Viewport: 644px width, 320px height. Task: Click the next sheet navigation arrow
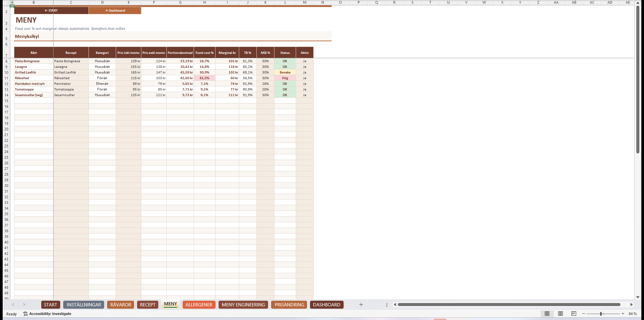pos(24,305)
